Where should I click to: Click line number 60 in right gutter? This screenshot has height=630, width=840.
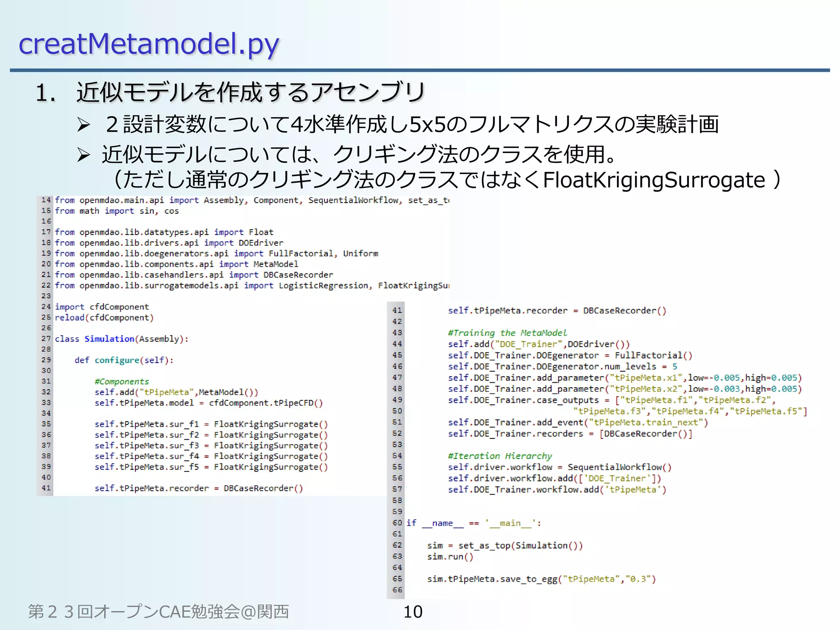coord(397,523)
